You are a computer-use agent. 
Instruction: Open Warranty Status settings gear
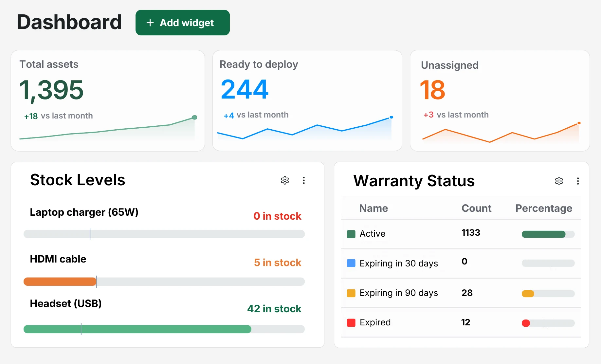(x=559, y=181)
